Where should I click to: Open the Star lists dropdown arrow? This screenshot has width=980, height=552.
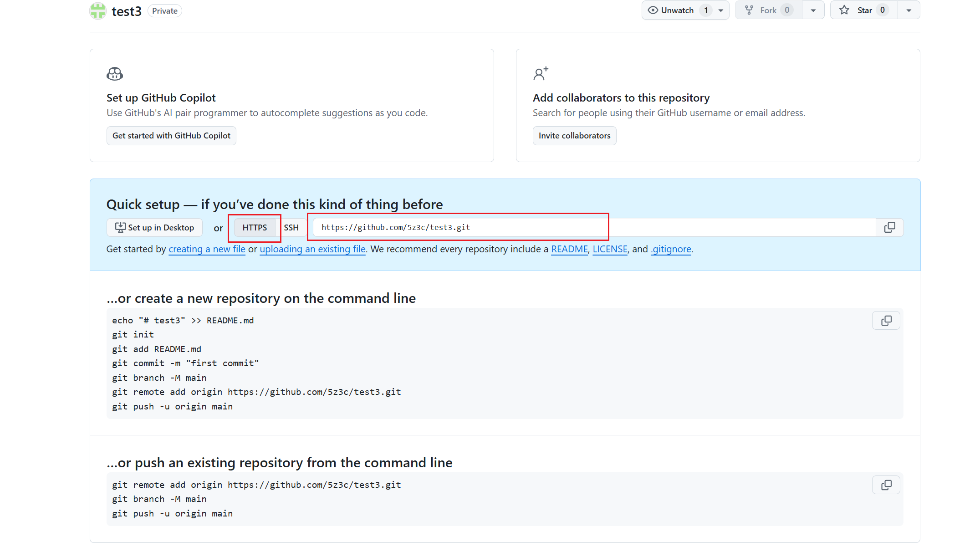click(909, 10)
